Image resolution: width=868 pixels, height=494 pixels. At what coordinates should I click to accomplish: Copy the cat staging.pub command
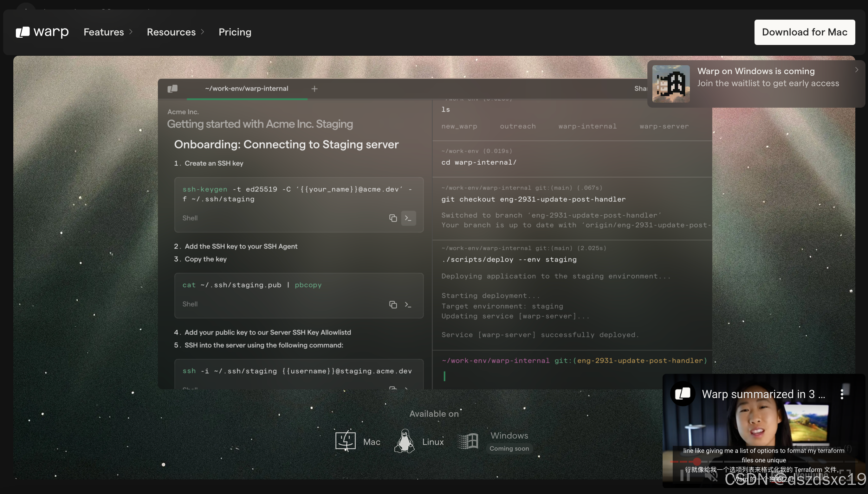(392, 305)
